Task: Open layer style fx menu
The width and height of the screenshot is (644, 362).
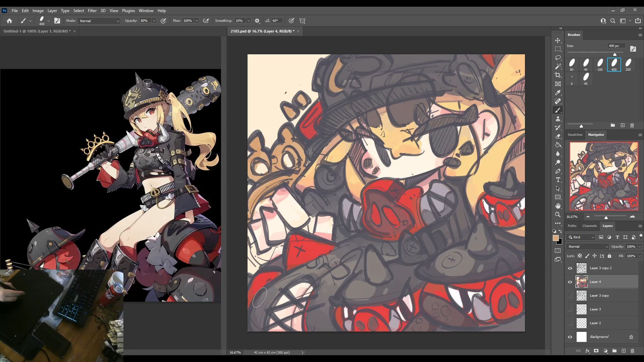Action: click(x=587, y=351)
